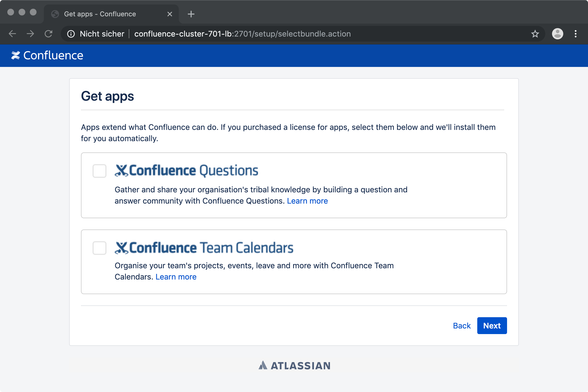Open Learn more for Team Calendars
Viewport: 588px width, 392px height.
(x=176, y=277)
